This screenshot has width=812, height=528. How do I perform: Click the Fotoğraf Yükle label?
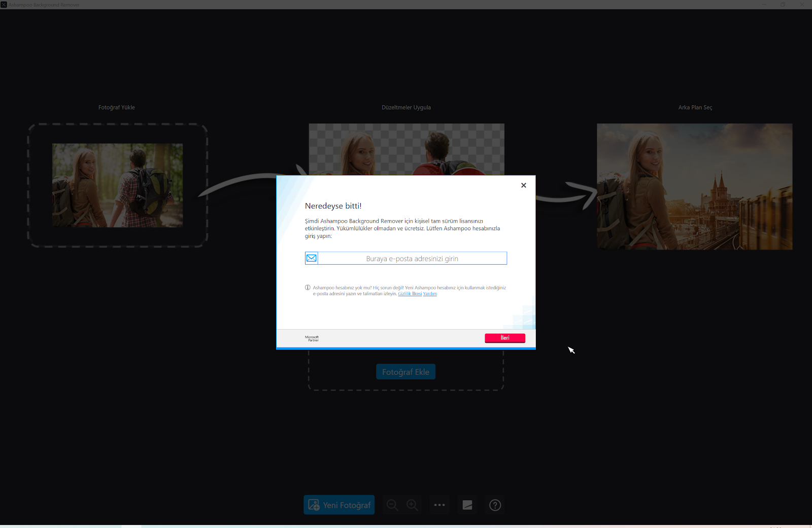click(117, 108)
